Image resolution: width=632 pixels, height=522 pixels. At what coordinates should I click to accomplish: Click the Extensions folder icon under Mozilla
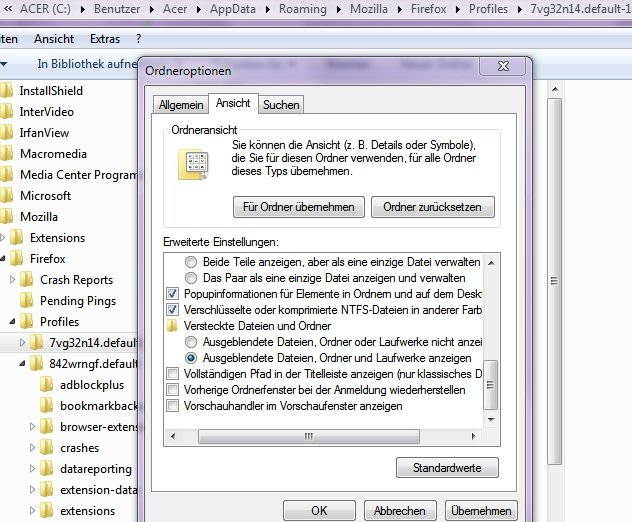tap(17, 237)
